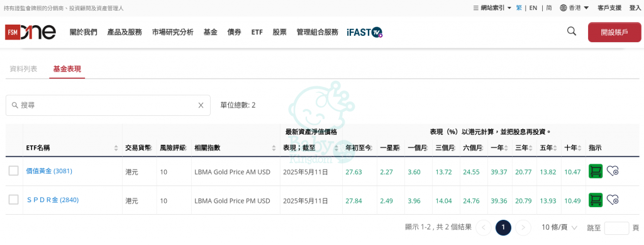Screen dimensions: 644x245
Task: Open the 價值黃金 (3081) ETF link
Action: (49, 171)
